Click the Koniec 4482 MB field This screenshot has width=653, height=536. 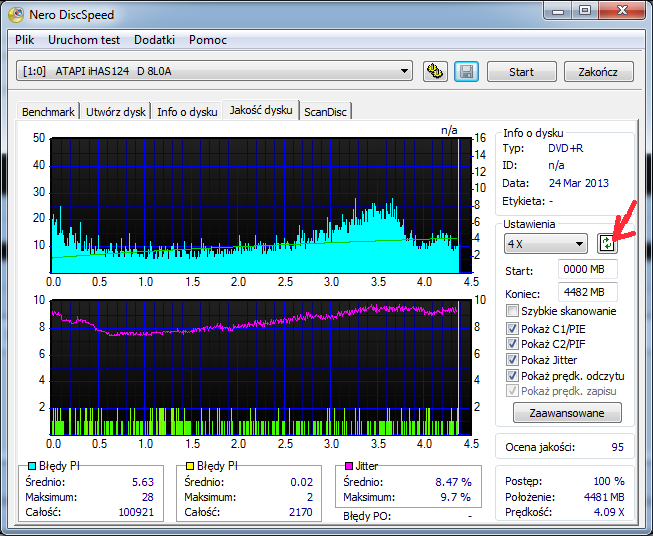tap(587, 292)
